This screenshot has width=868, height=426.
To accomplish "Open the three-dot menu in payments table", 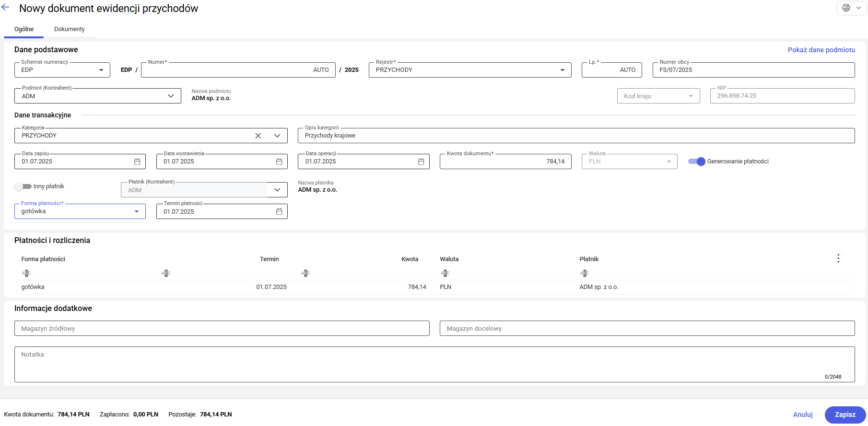I will (x=838, y=258).
